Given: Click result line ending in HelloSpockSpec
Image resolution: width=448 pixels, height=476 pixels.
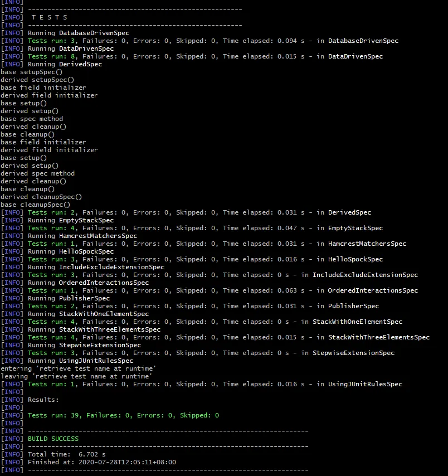Looking at the screenshot, I should coord(192,259).
